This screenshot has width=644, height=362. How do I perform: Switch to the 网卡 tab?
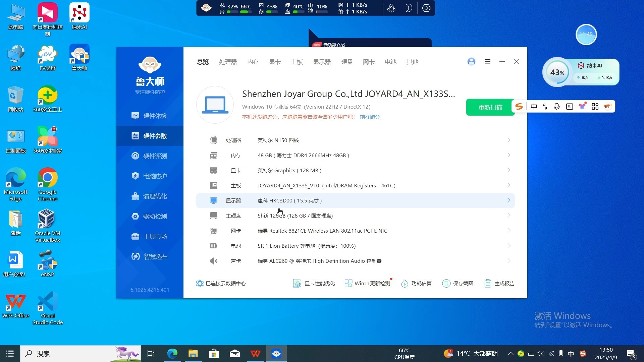369,62
